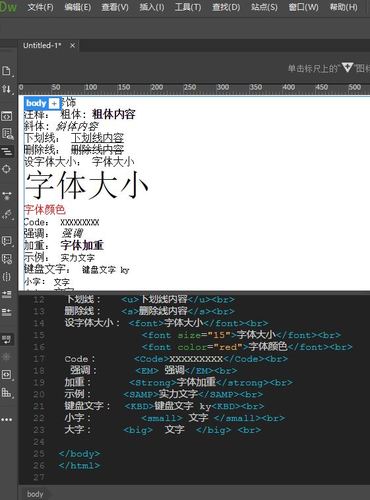Open the 查找(D) menu
370x500 pixels.
(226, 7)
